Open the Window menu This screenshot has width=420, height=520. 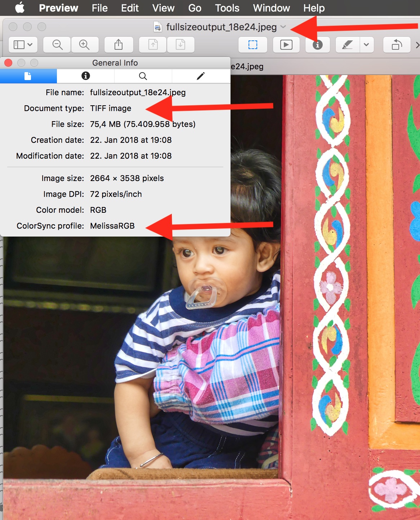click(x=271, y=8)
